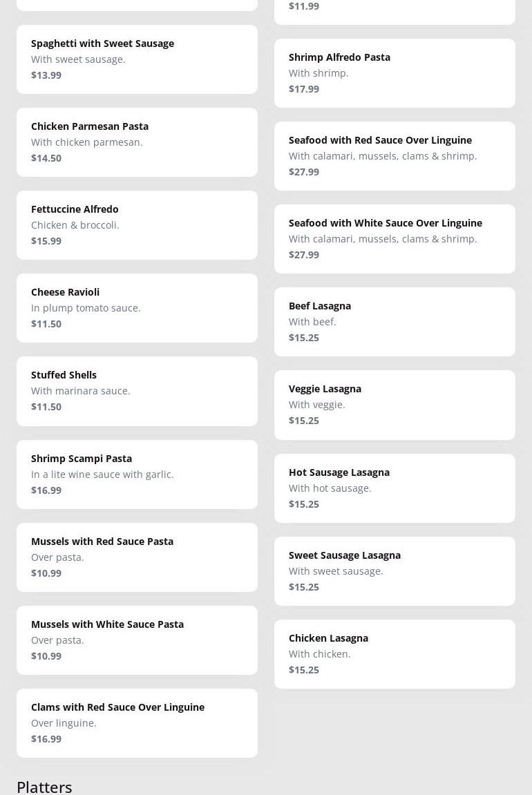
Task: Open Shrimp Scampi Pasta details
Action: (137, 475)
